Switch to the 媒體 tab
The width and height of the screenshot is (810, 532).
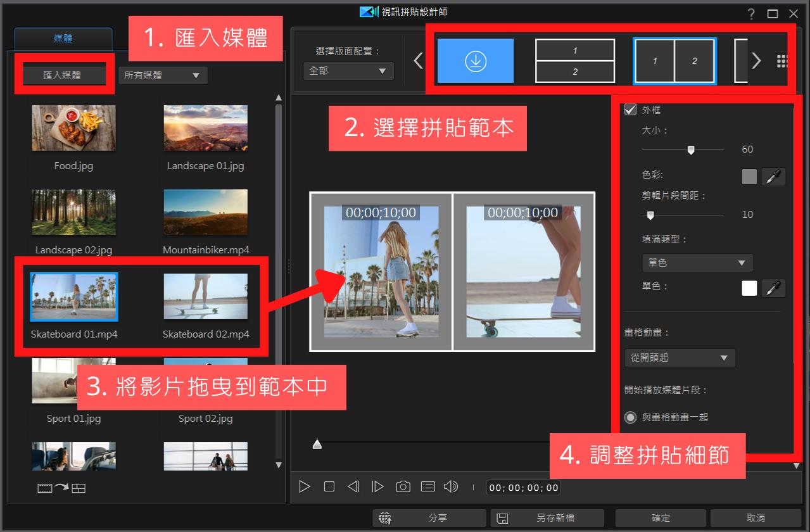[63, 39]
